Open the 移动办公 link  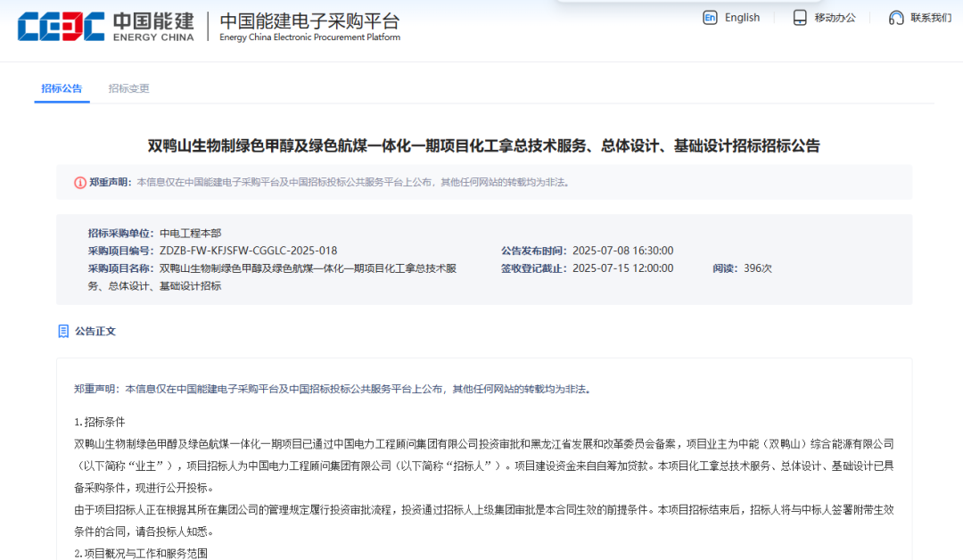(x=835, y=18)
